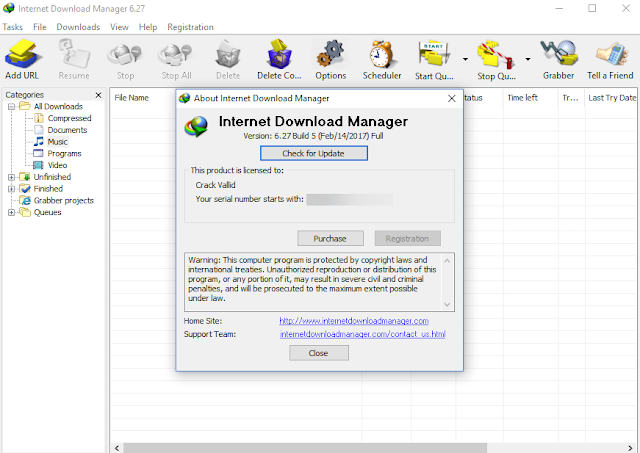Close the Categories panel
The image size is (640, 453).
click(98, 95)
